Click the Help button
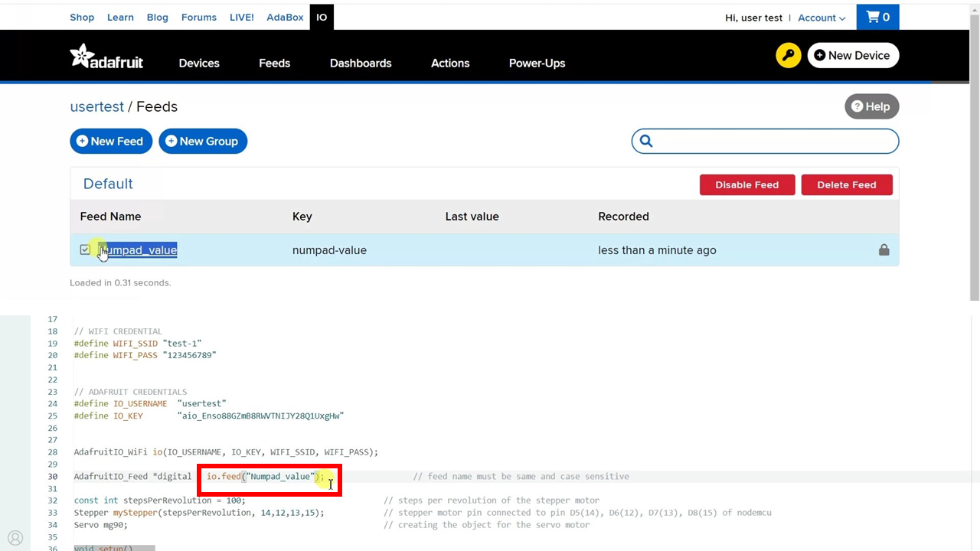 (871, 106)
